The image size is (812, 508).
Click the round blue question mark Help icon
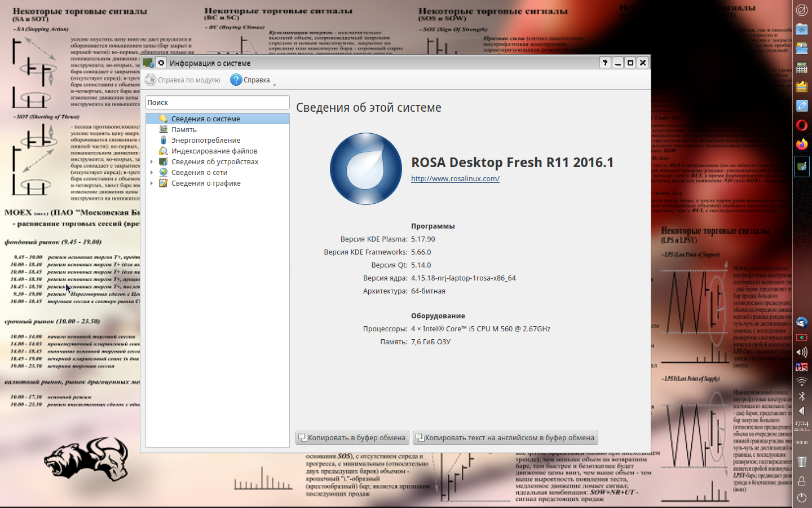click(x=236, y=80)
